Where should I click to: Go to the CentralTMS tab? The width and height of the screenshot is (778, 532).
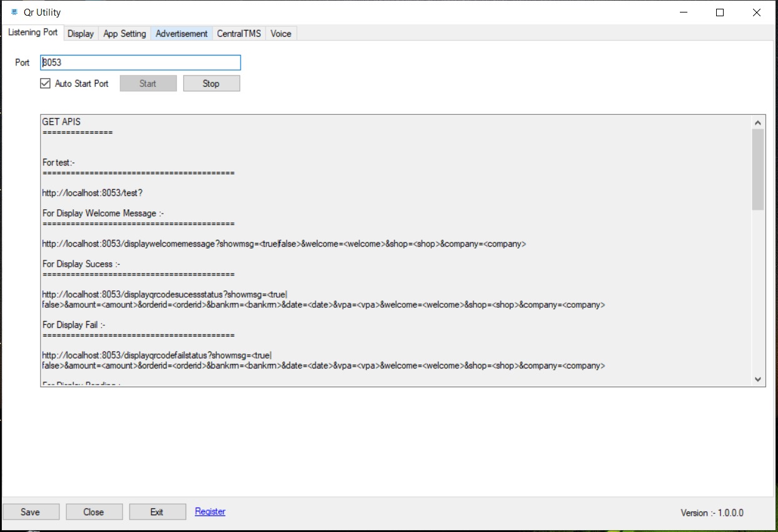pos(239,34)
